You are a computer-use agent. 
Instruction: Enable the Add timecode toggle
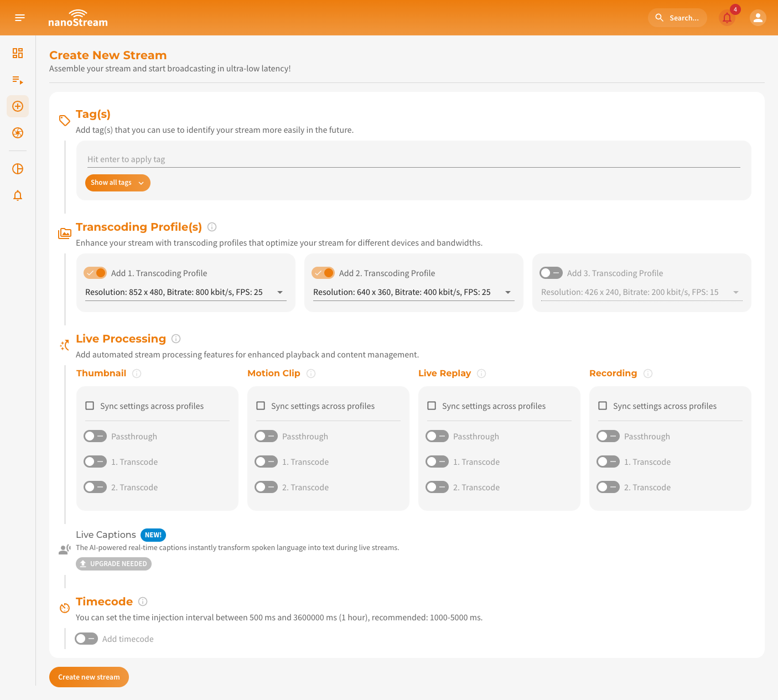(x=86, y=639)
